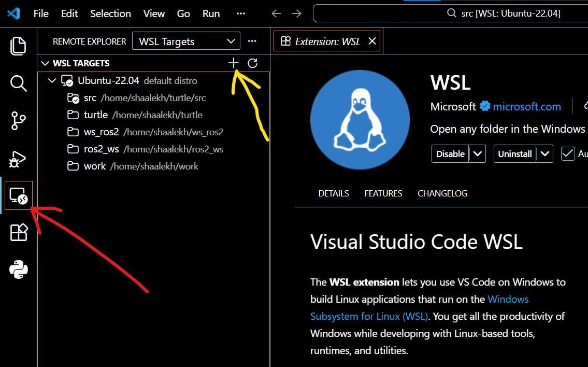Viewport: 588px width, 367px height.
Task: Collapse the WSL TARGETS section header
Action: tap(46, 63)
